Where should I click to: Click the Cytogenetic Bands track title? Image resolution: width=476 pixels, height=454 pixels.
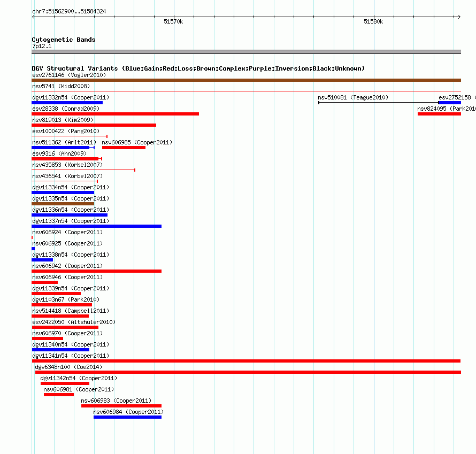pos(64,40)
